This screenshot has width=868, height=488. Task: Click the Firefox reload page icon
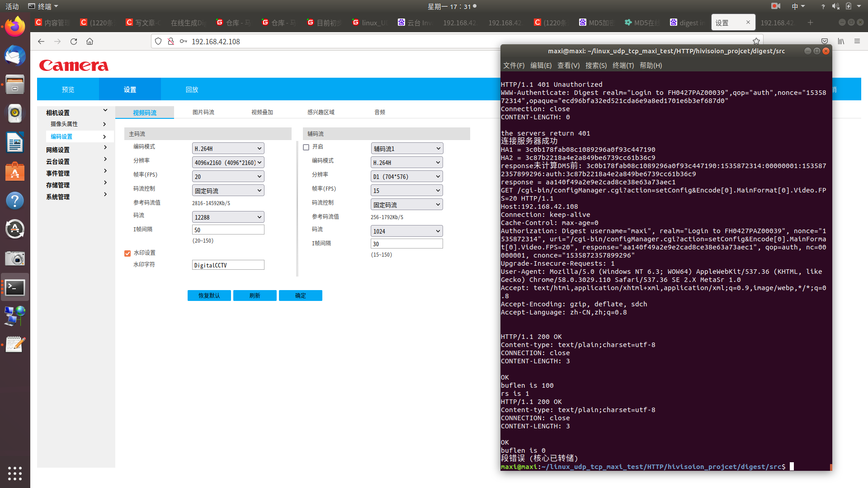click(74, 41)
